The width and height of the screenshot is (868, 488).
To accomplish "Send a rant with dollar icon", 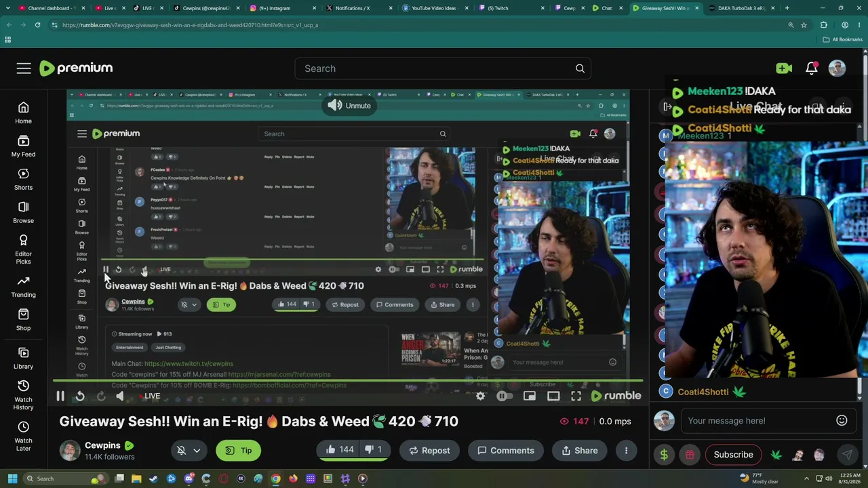I will pyautogui.click(x=664, y=455).
